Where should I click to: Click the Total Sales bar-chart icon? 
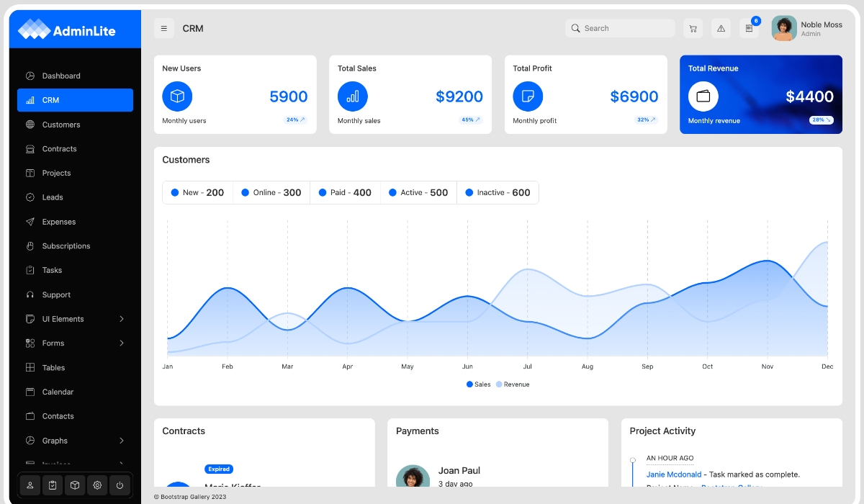[x=353, y=96]
